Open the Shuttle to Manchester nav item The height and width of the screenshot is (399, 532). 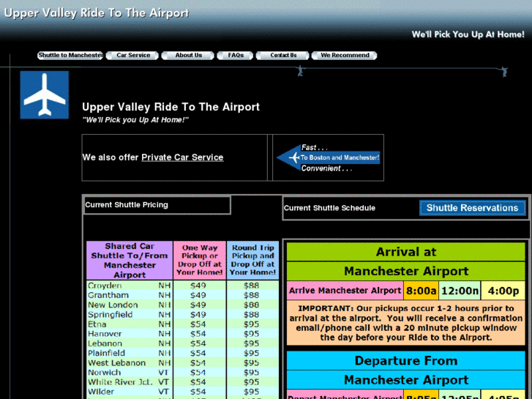(70, 56)
